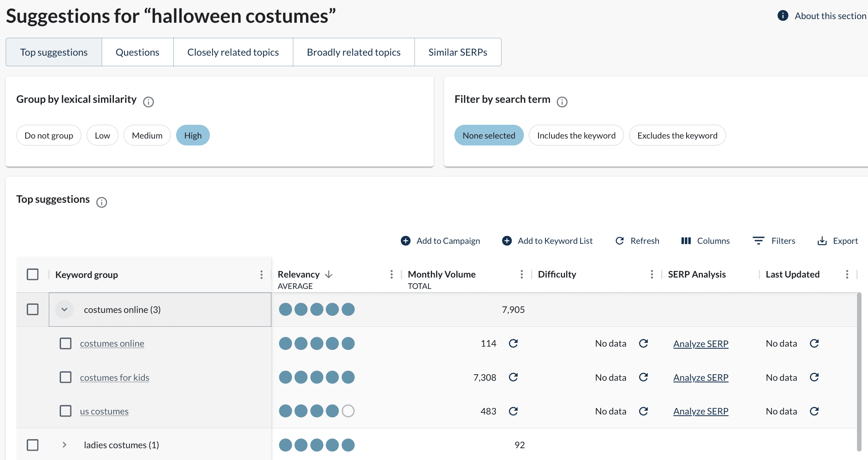Click the info icon next to Filter by search term
The image size is (868, 460).
click(x=562, y=102)
